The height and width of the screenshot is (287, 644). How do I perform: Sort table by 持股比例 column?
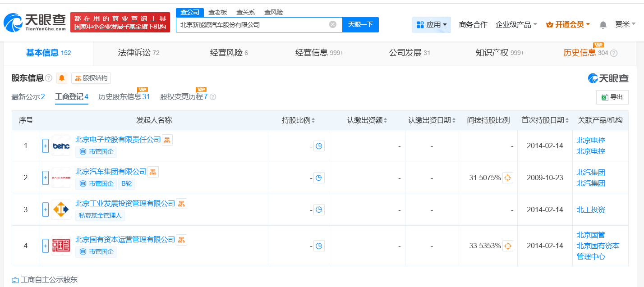298,120
